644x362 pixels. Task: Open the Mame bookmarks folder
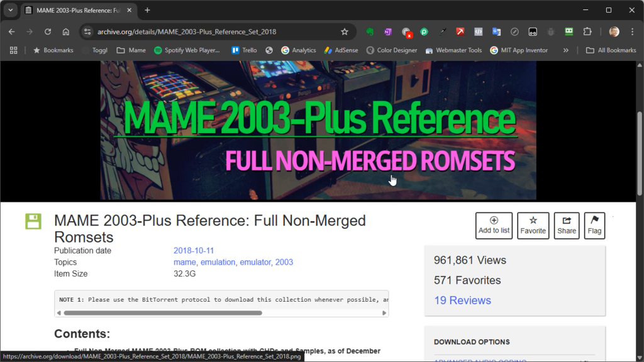[131, 50]
